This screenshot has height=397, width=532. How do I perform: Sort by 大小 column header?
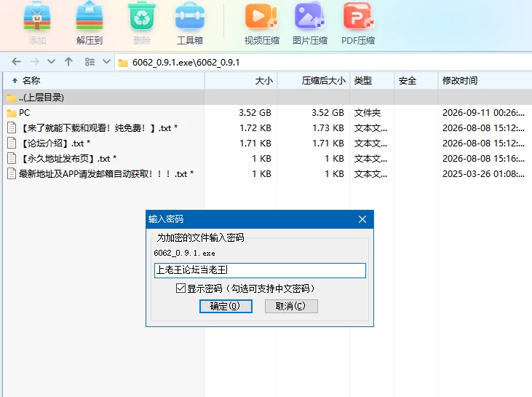[x=241, y=80]
